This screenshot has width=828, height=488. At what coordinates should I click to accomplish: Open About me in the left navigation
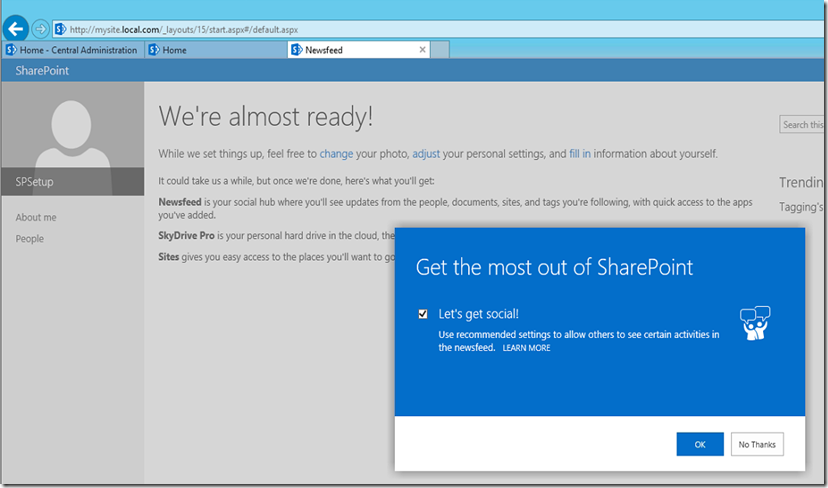click(x=36, y=217)
